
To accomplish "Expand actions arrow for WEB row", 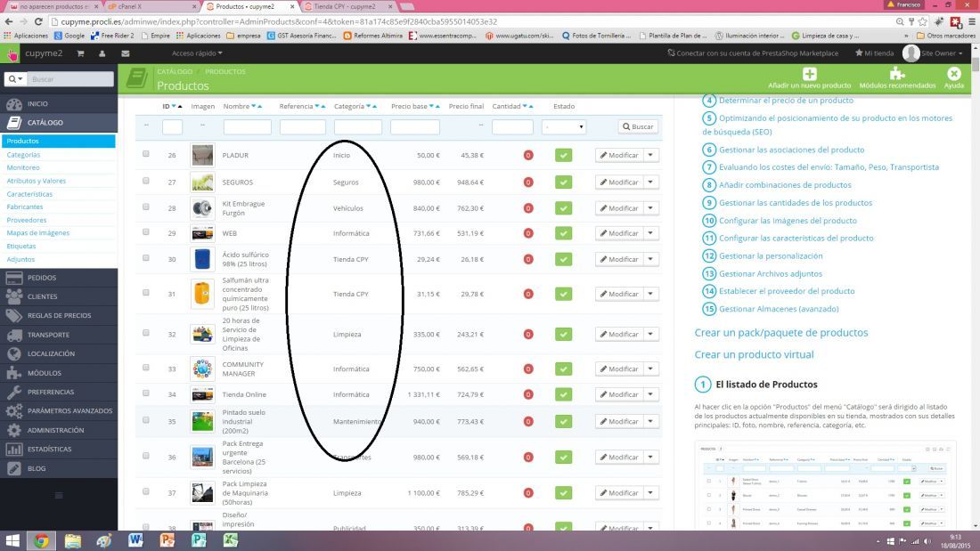I will click(650, 233).
